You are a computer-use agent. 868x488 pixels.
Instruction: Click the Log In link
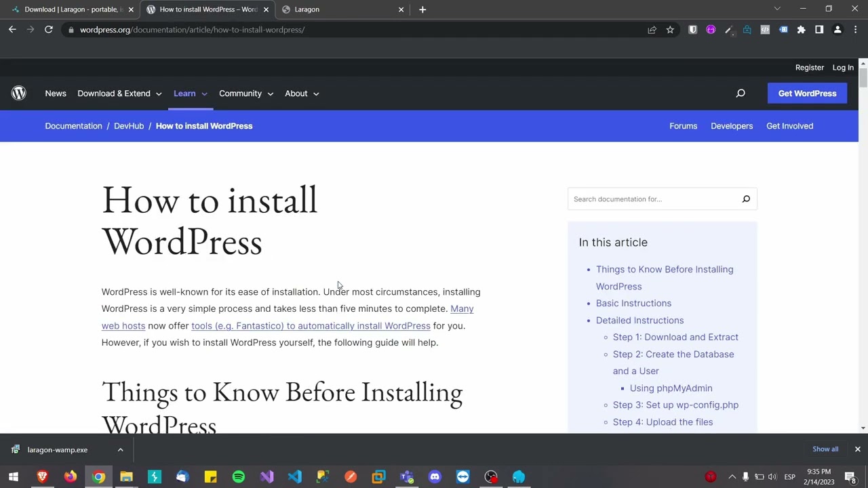click(843, 68)
